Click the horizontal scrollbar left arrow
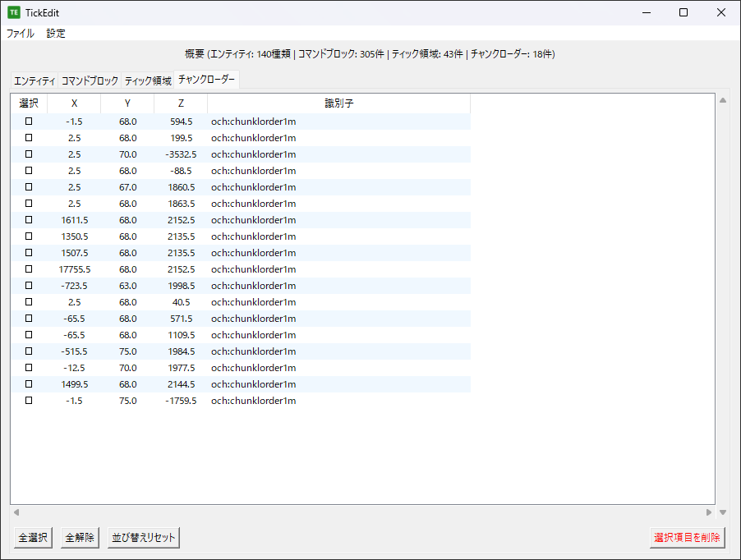Viewport: 741px width, 560px height. [x=16, y=512]
